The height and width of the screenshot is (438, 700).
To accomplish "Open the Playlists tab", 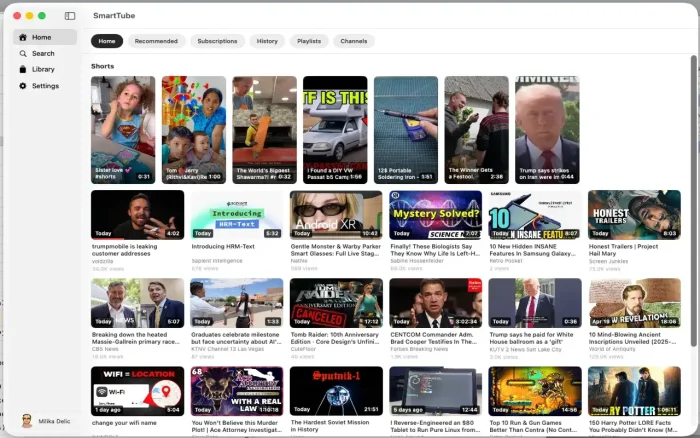I will [x=309, y=41].
